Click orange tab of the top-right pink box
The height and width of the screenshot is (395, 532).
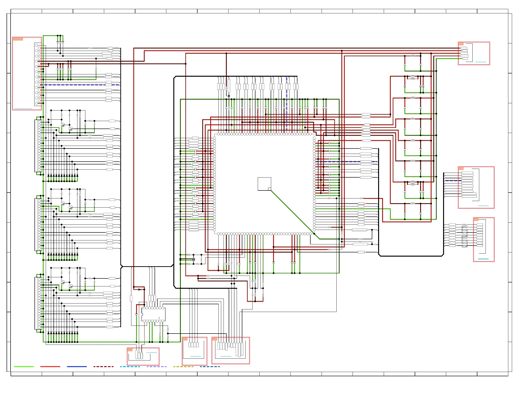(461, 44)
